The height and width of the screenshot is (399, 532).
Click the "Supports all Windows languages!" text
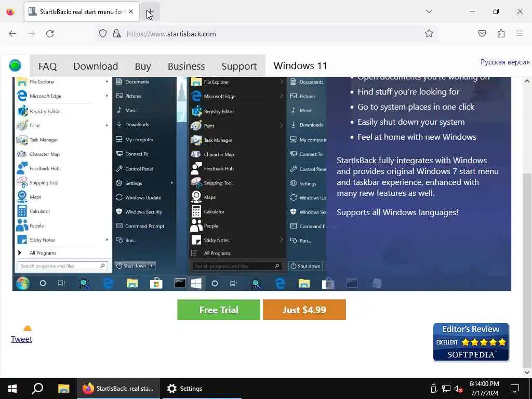click(397, 212)
